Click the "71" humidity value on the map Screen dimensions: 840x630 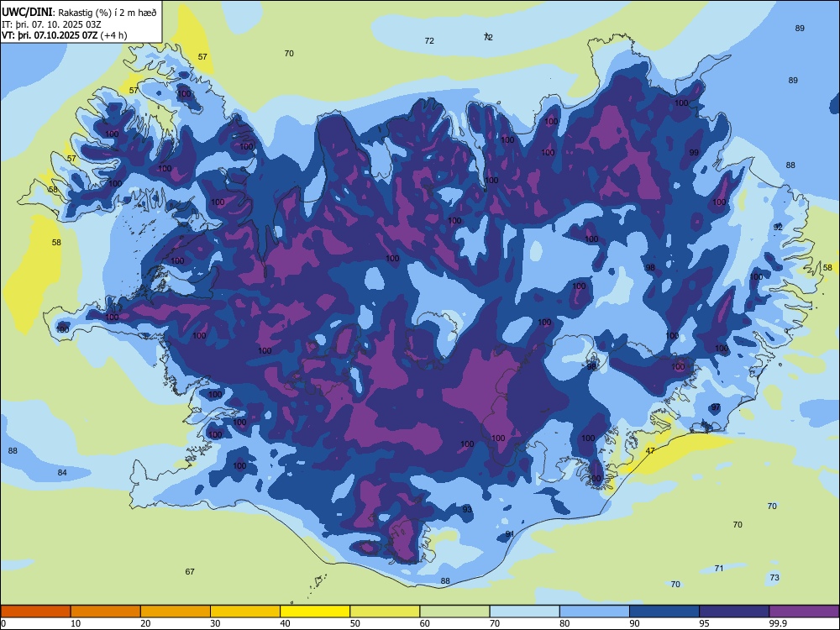point(719,568)
